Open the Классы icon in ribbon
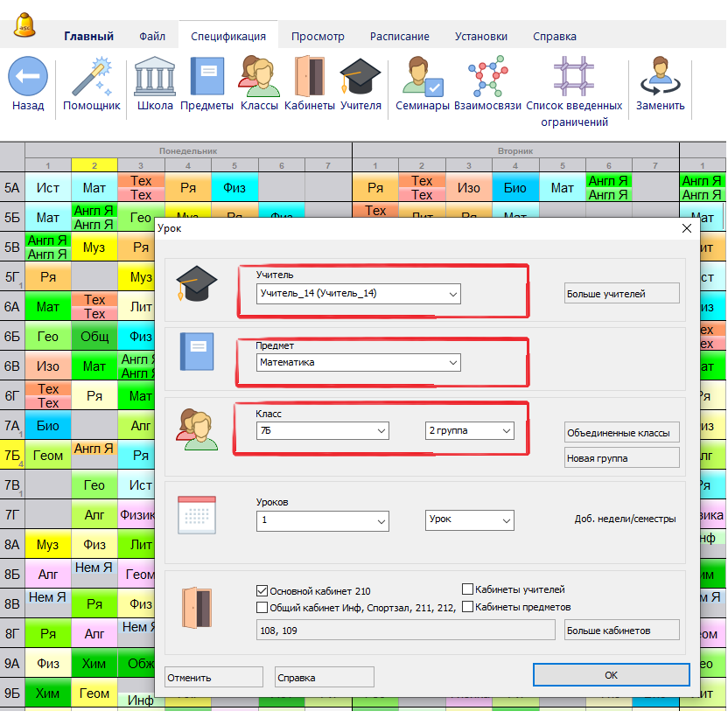This screenshot has width=728, height=718. (258, 77)
